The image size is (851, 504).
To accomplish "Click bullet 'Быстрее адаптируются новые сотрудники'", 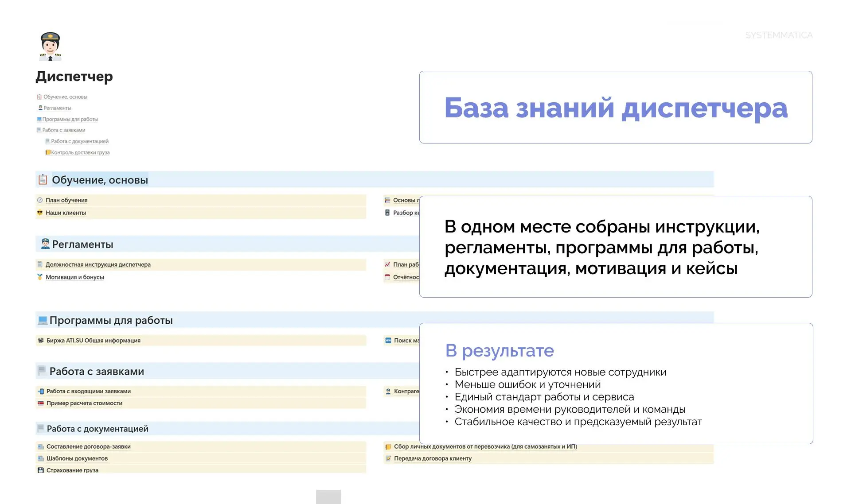I will click(x=560, y=372).
